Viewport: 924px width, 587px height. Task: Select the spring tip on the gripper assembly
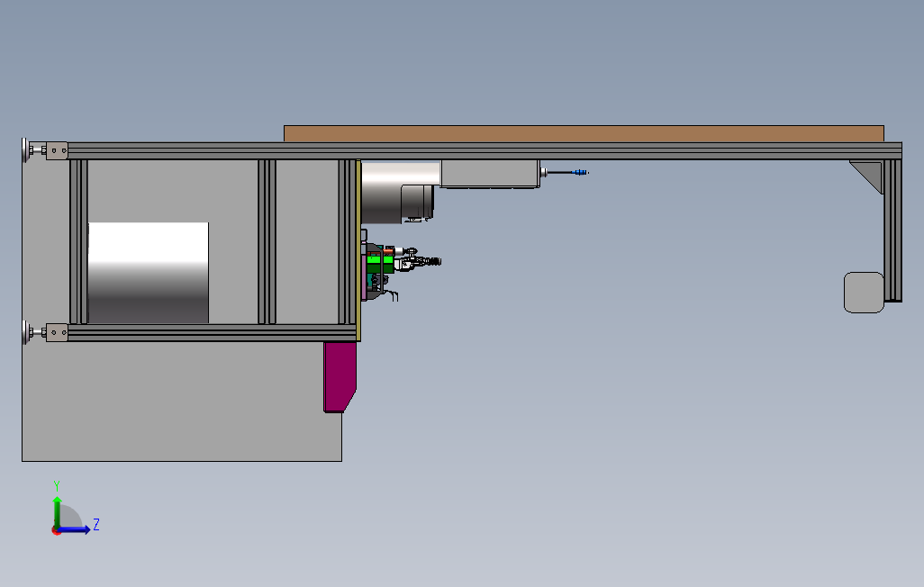point(434,261)
